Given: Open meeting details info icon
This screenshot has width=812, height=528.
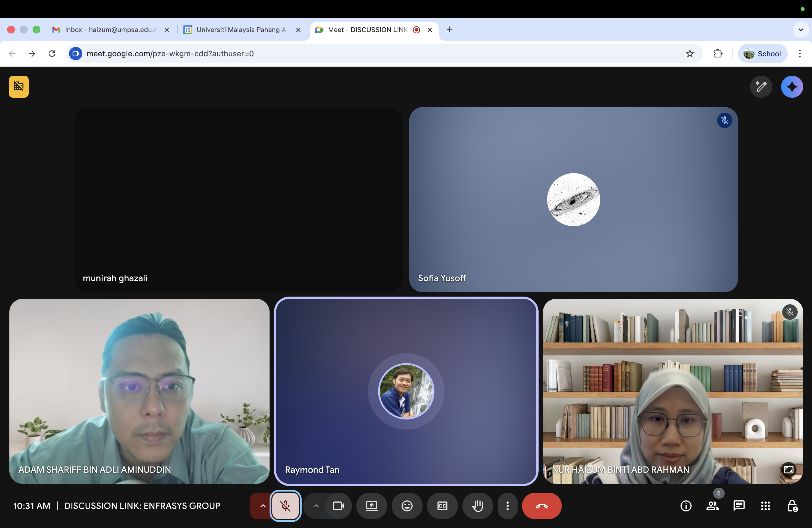Looking at the screenshot, I should pos(686,506).
